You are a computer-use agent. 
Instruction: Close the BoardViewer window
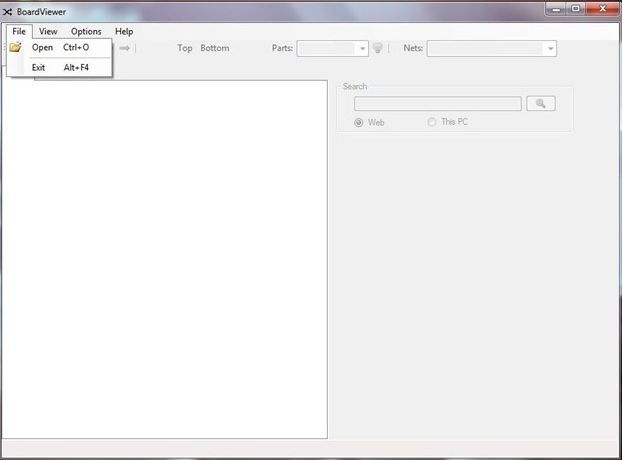pos(601,9)
